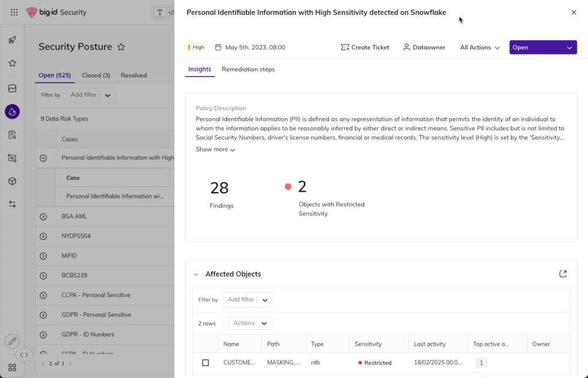588x378 pixels.
Task: Click the angle brackets sidebar expand toggle
Action: (24, 355)
